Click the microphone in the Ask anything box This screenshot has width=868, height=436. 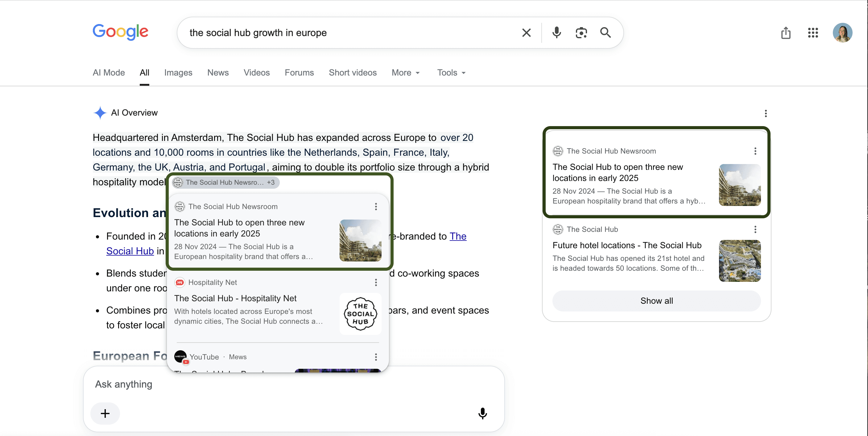click(x=482, y=413)
